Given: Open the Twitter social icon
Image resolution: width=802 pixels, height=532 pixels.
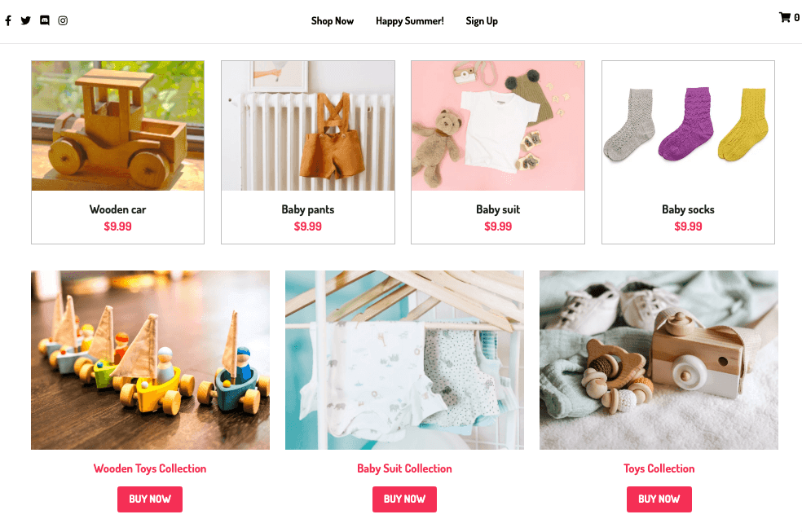Looking at the screenshot, I should 25,20.
